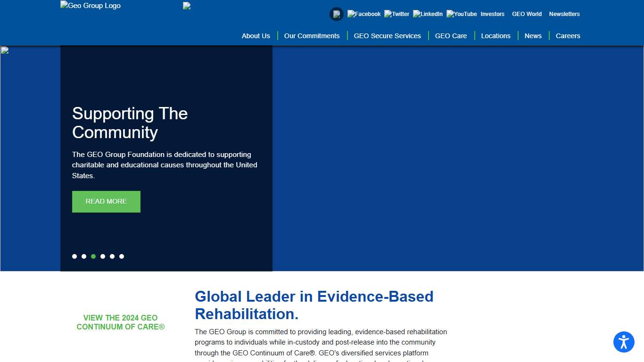Select the first carousel indicator dot
The height and width of the screenshot is (362, 644).
point(74,256)
